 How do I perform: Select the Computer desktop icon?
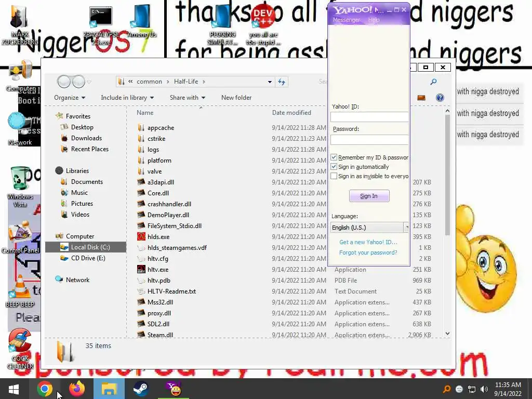(x=21, y=76)
